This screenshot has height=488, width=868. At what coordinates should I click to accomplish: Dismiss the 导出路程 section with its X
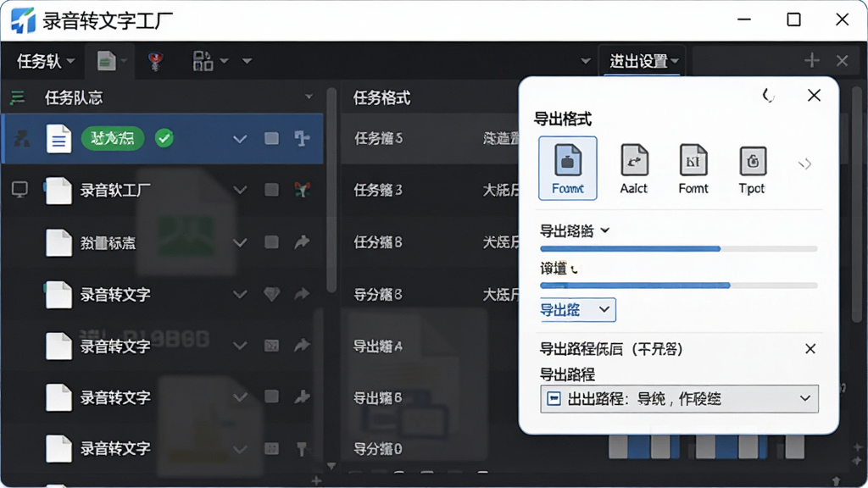[810, 349]
